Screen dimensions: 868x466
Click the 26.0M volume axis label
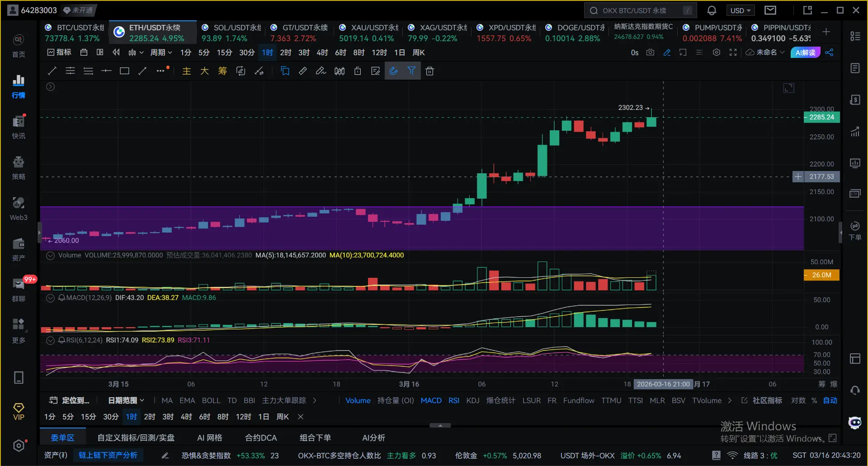tap(821, 275)
